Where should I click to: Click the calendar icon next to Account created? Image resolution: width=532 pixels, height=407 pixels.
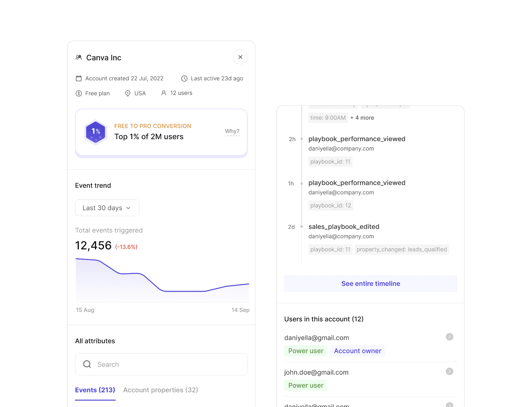tap(79, 79)
